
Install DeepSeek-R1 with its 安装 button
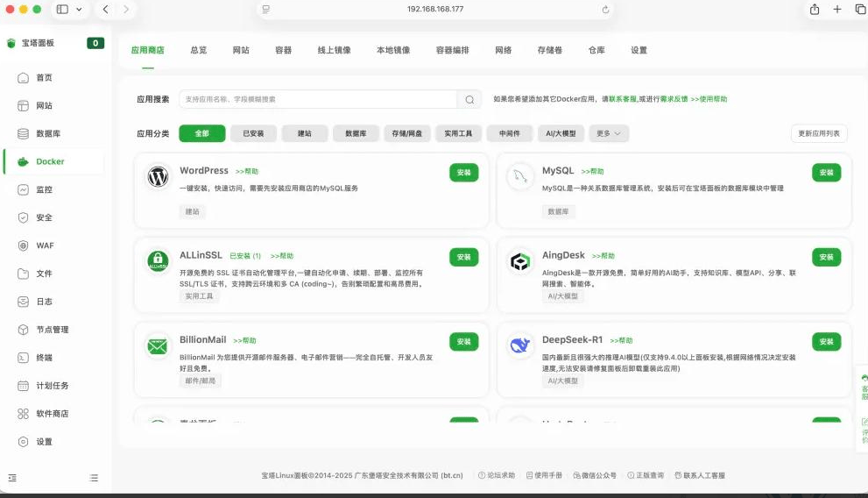tap(827, 342)
